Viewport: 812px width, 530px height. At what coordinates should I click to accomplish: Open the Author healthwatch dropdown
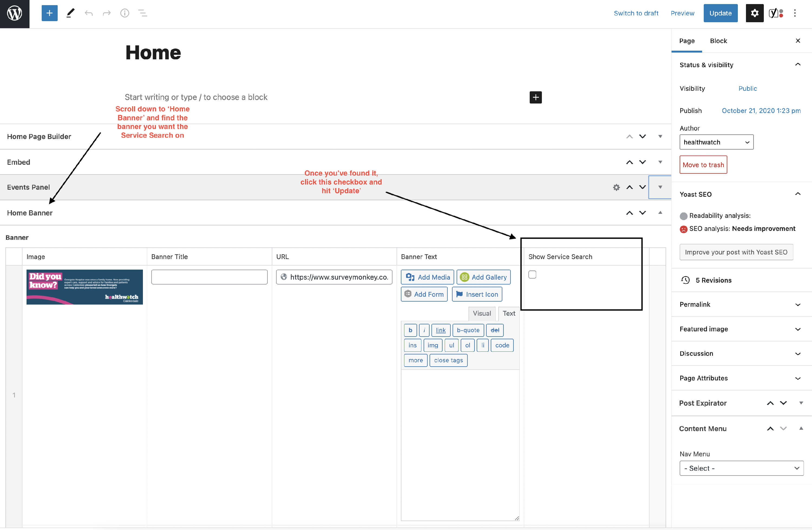pyautogui.click(x=716, y=142)
